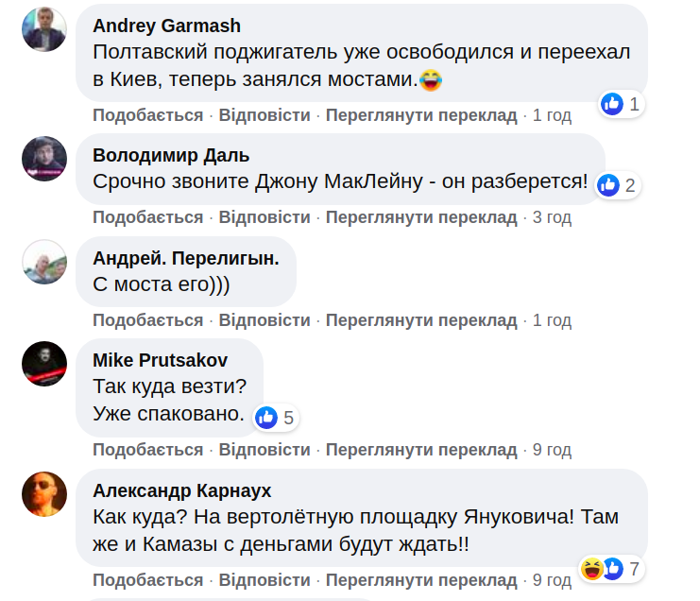Open Александр Карнаух avatar

pos(44,494)
